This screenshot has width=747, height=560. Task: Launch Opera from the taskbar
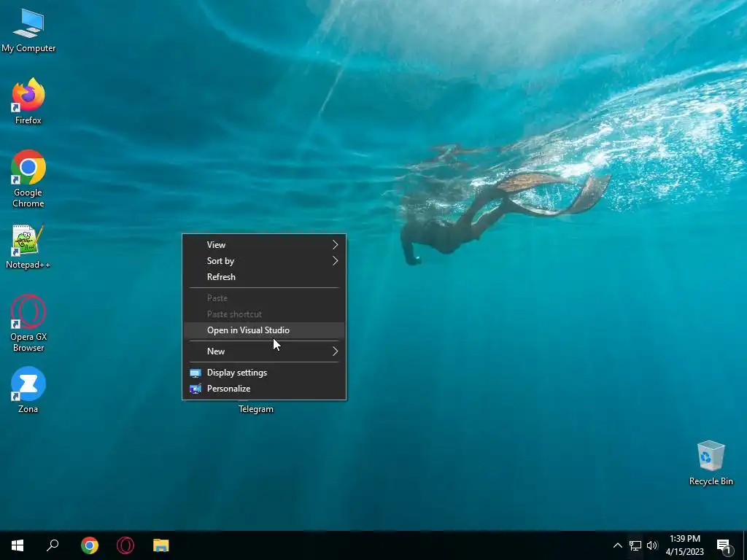pos(125,545)
